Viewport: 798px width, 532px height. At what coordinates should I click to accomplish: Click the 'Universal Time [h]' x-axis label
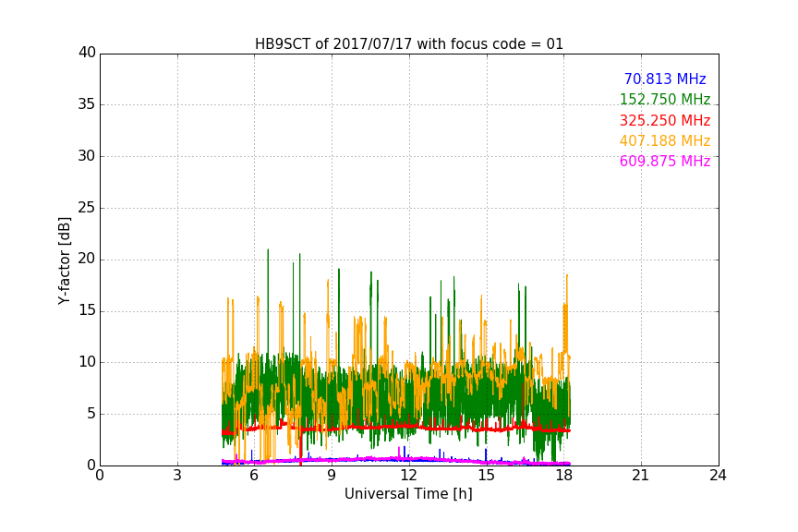408,494
